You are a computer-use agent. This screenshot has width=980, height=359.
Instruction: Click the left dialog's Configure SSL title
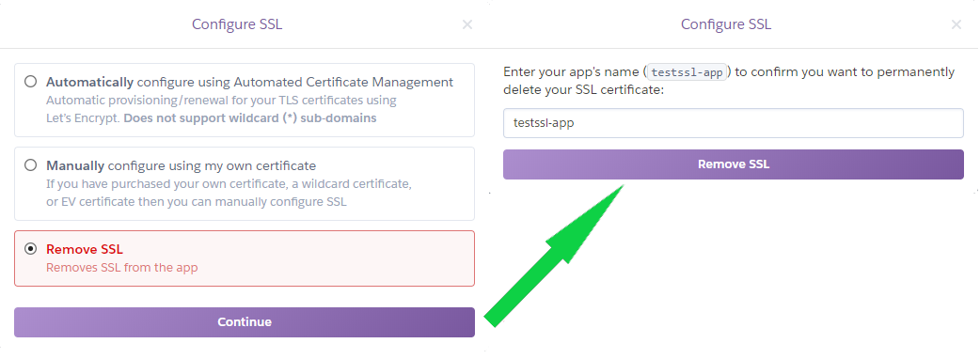tap(237, 24)
